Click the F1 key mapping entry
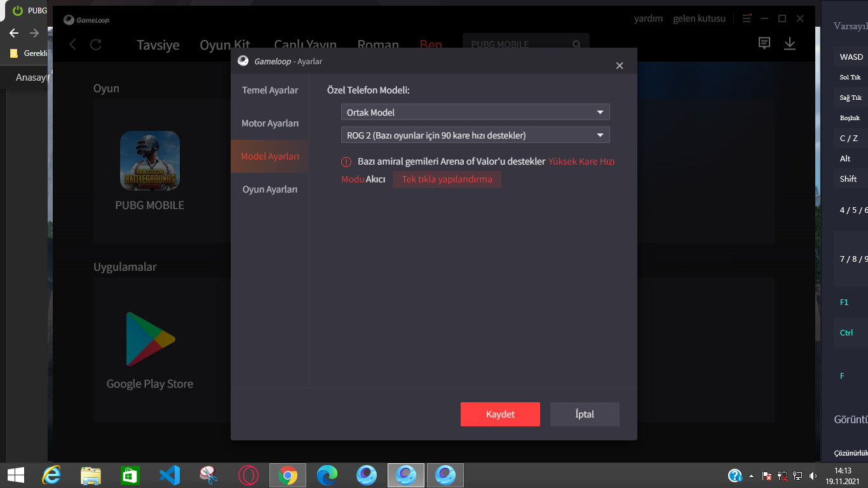This screenshot has width=868, height=488. [x=851, y=302]
